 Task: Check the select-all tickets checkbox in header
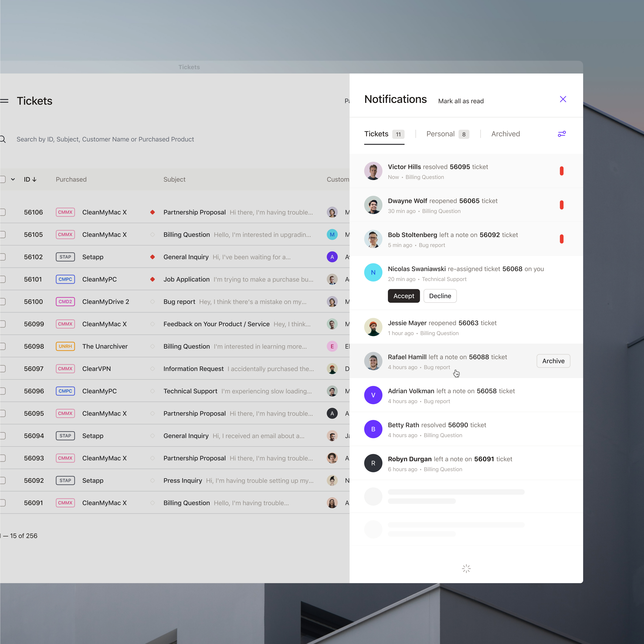coord(3,179)
